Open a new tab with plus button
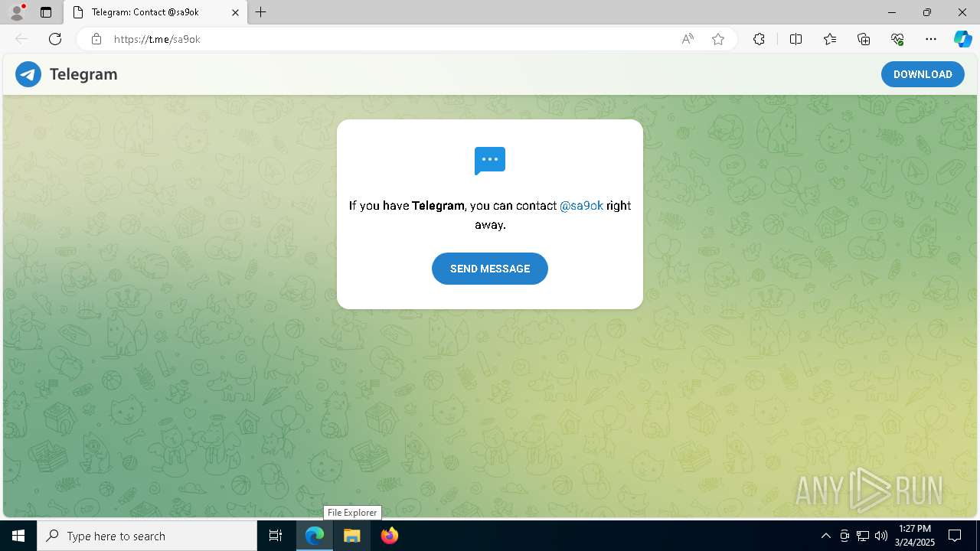 (x=261, y=12)
